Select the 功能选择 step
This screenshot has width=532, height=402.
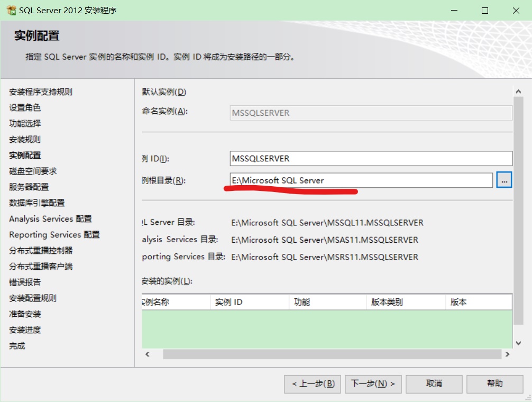pos(25,123)
